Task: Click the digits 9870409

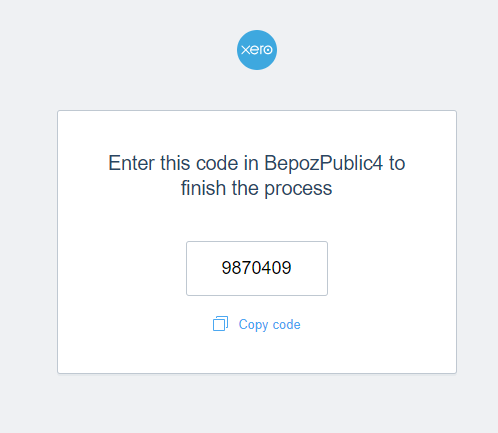Action: point(256,268)
